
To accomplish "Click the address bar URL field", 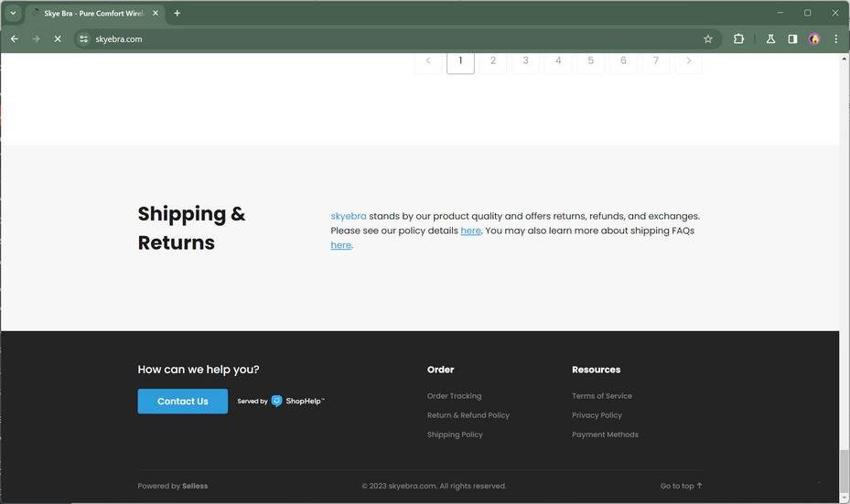I will pos(366,39).
